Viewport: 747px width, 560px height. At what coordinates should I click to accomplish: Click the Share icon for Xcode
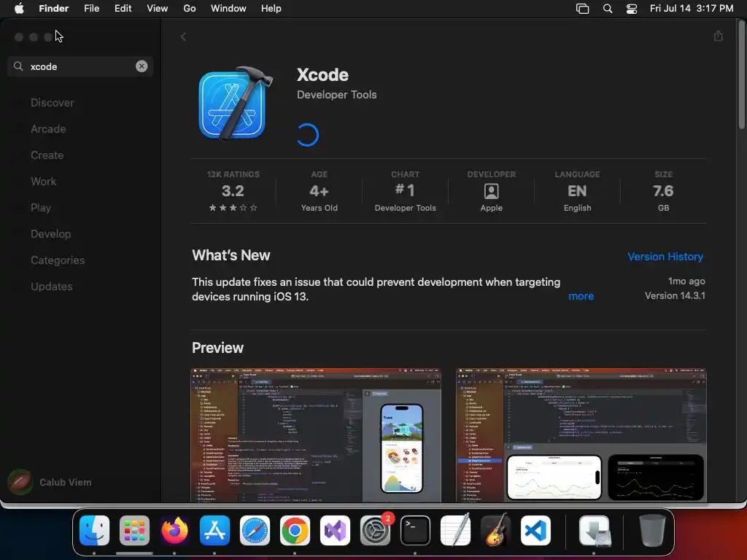pyautogui.click(x=719, y=36)
